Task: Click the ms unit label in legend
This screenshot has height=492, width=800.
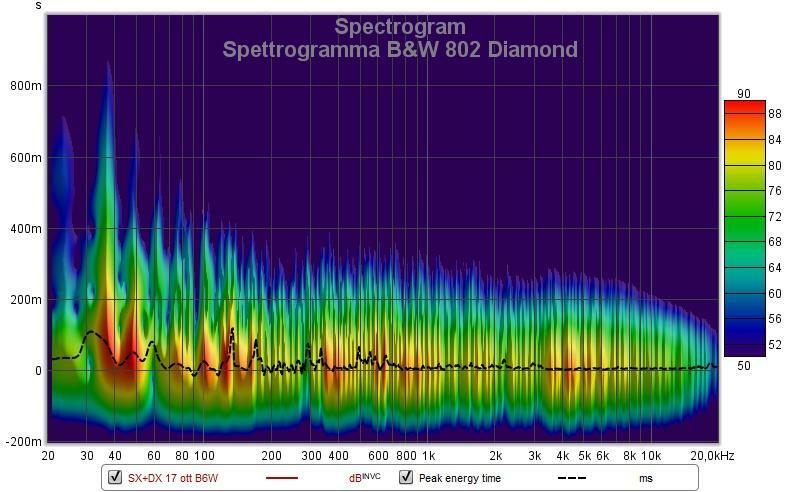Action: (646, 479)
